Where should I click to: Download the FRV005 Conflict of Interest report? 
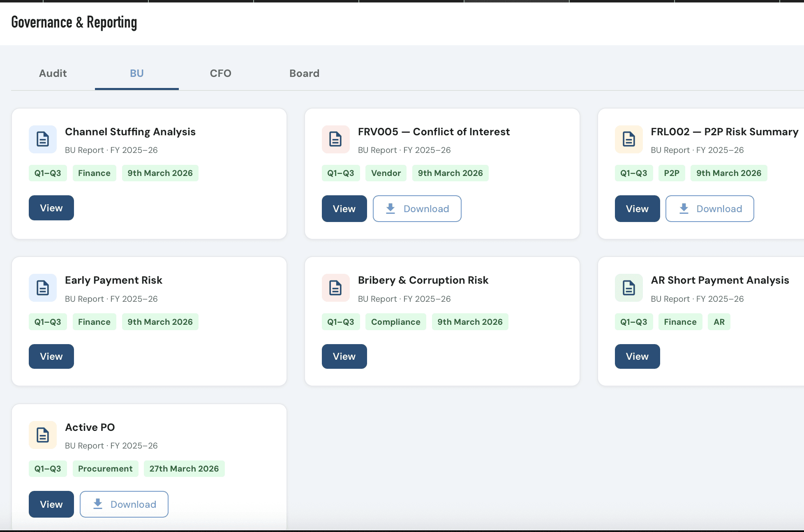(x=417, y=209)
